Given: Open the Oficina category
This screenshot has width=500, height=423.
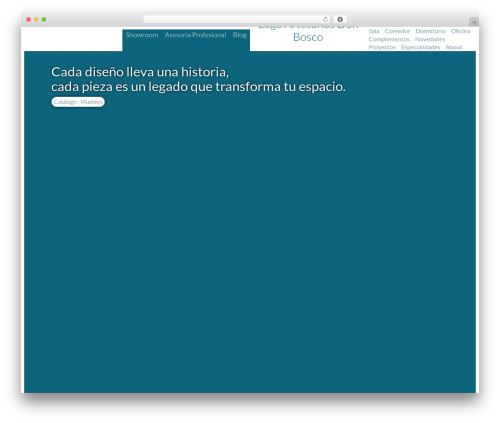Looking at the screenshot, I should click(x=460, y=31).
